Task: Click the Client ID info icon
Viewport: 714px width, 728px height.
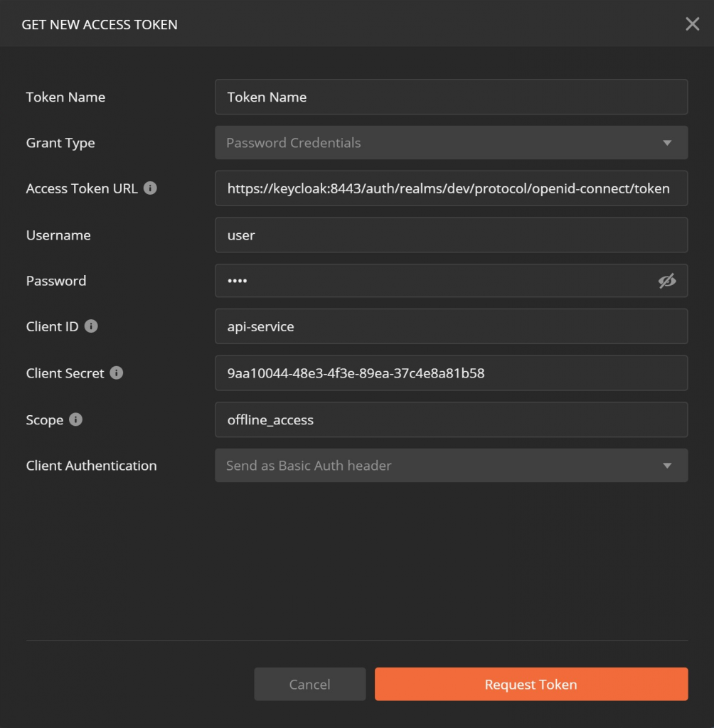Action: click(91, 326)
